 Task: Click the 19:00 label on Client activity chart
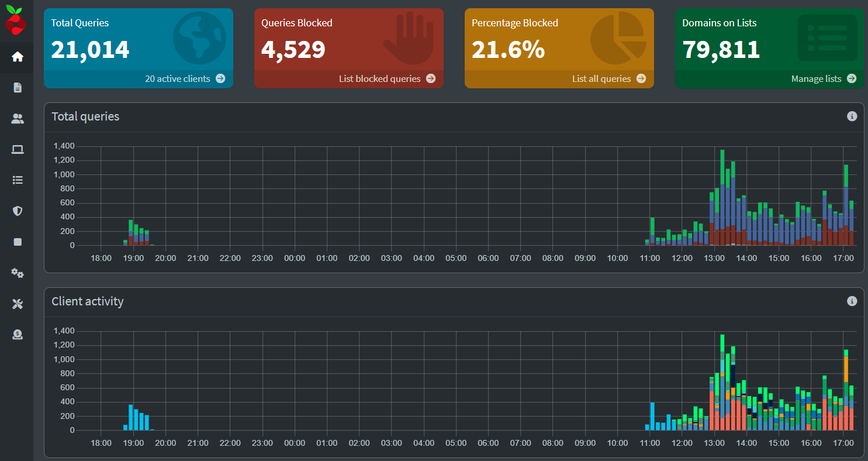[x=133, y=443]
